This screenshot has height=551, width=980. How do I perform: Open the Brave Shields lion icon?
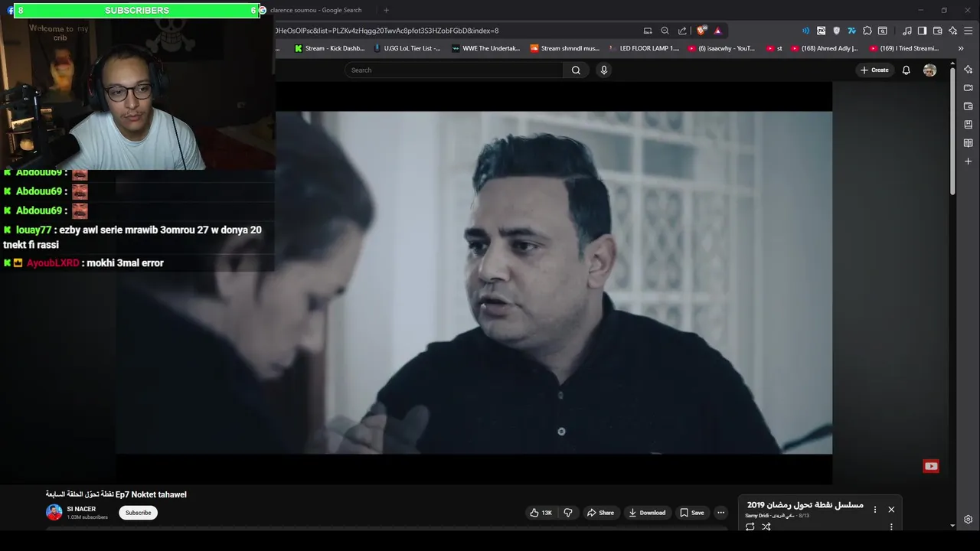tap(701, 31)
